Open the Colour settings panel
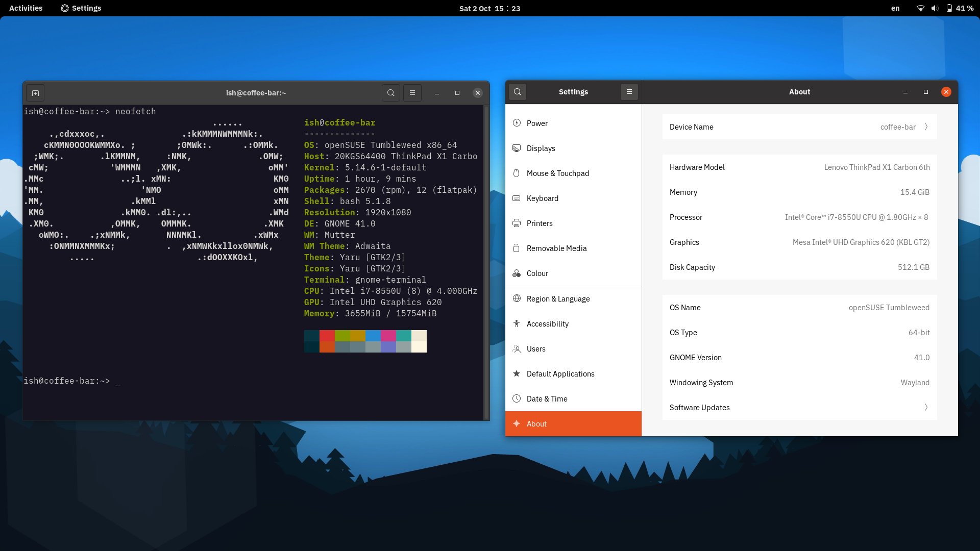The height and width of the screenshot is (551, 980). point(537,273)
